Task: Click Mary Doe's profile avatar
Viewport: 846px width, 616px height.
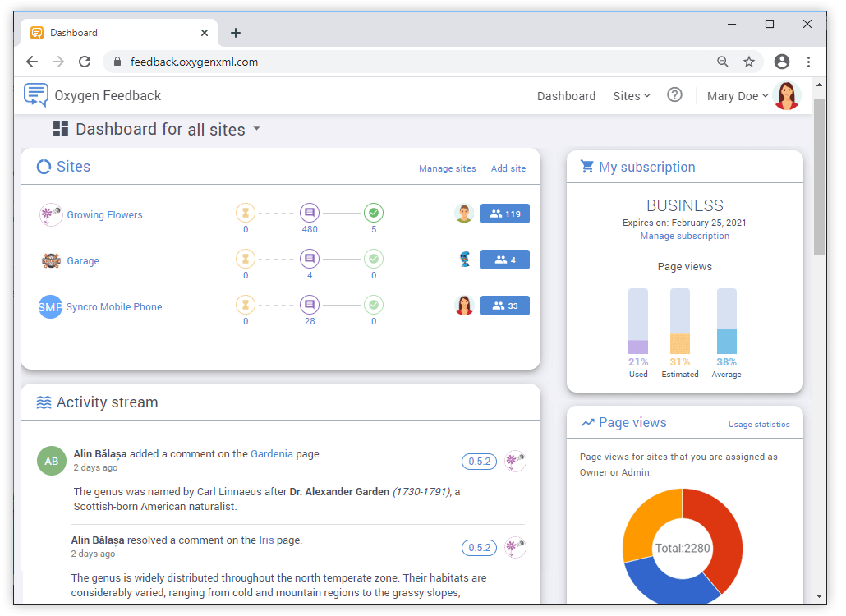Action: point(787,95)
